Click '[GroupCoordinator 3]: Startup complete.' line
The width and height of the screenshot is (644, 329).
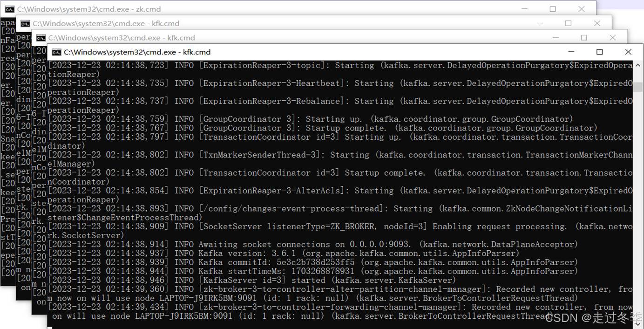pos(323,128)
